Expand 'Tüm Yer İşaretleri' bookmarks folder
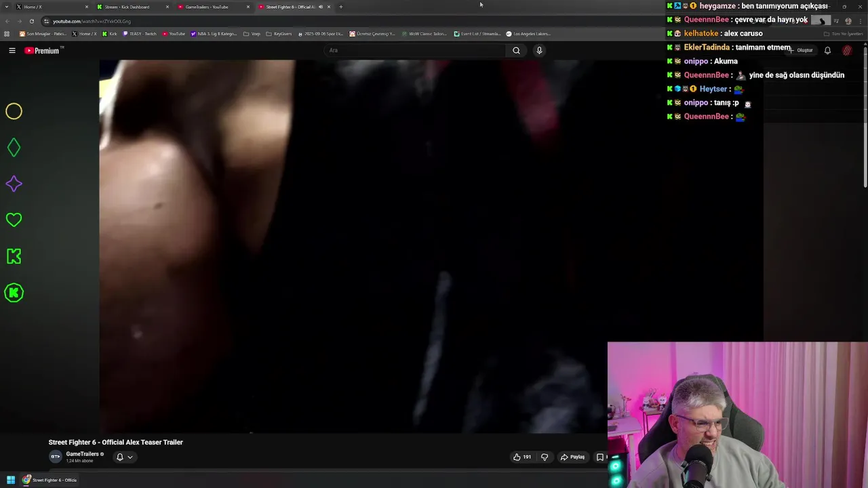Viewport: 868px width, 488px height. point(844,34)
